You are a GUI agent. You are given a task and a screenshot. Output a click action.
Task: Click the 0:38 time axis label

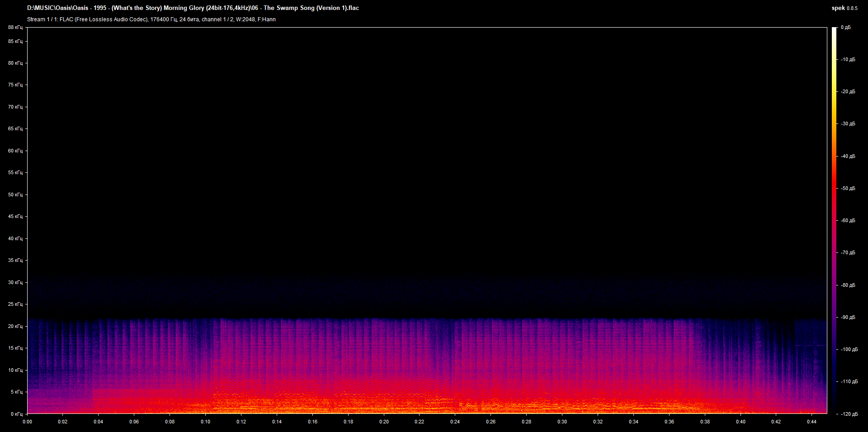[x=705, y=422]
